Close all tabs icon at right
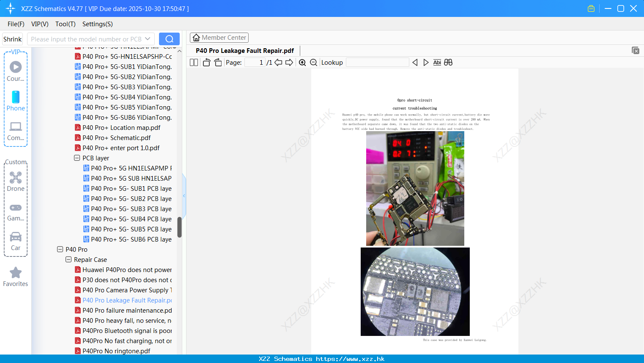Image resolution: width=644 pixels, height=363 pixels. (636, 50)
